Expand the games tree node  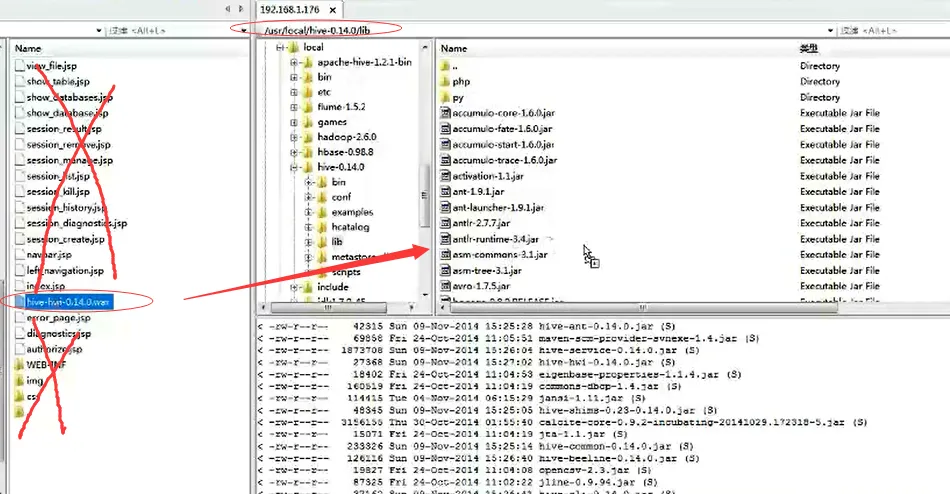click(294, 122)
